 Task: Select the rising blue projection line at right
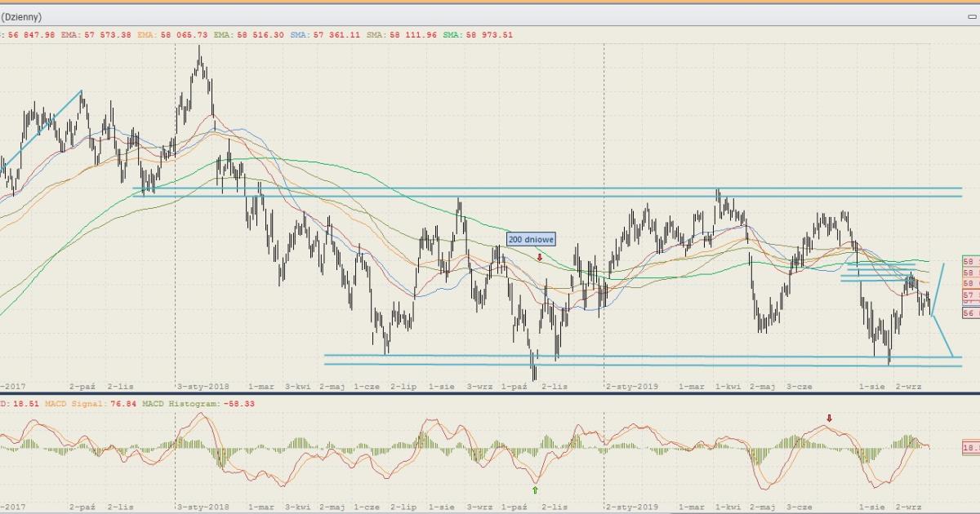[x=938, y=288]
